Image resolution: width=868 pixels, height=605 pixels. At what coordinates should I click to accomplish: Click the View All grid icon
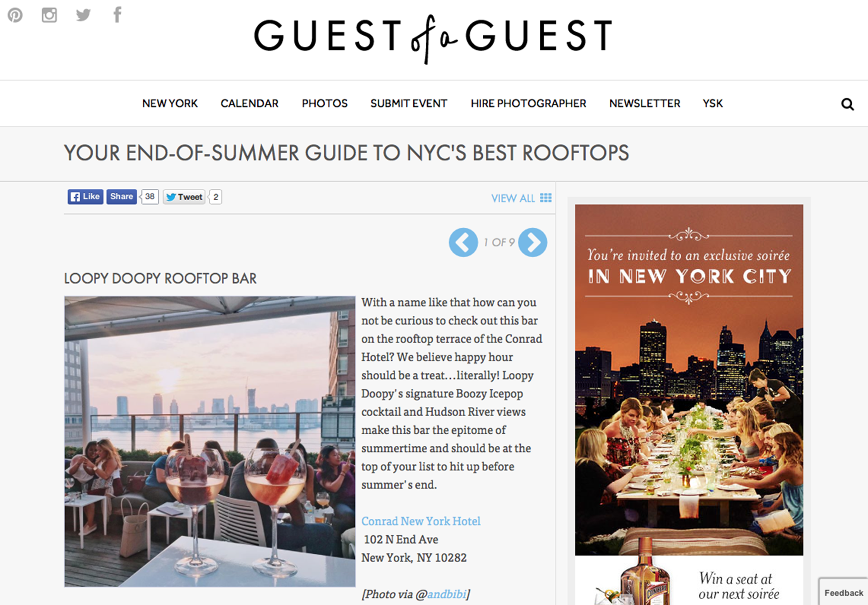[x=546, y=198]
